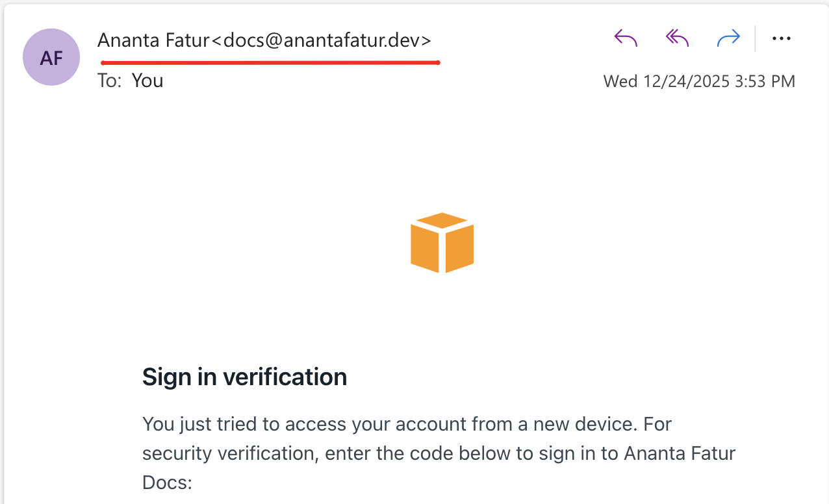Click the orange box logo image

[x=442, y=243]
